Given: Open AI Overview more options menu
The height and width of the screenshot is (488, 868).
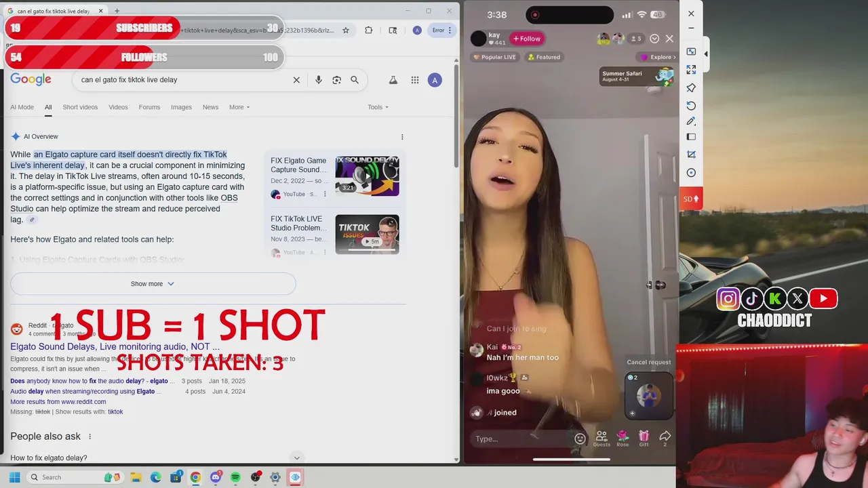Looking at the screenshot, I should tap(402, 137).
